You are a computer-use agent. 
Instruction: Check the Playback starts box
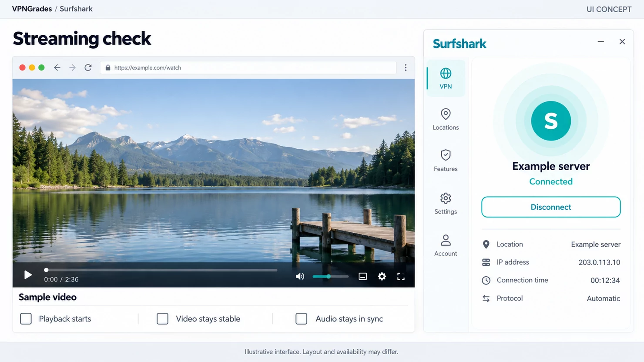[x=26, y=319]
